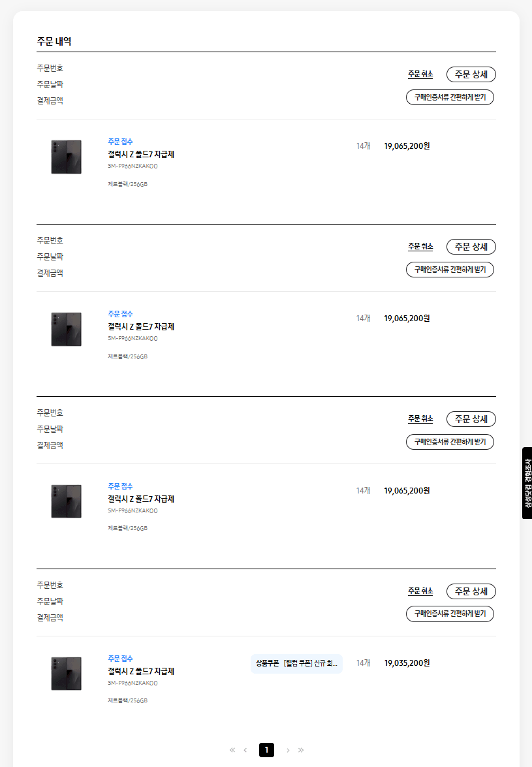Cancel the second order via 주문 취소

pyautogui.click(x=420, y=247)
